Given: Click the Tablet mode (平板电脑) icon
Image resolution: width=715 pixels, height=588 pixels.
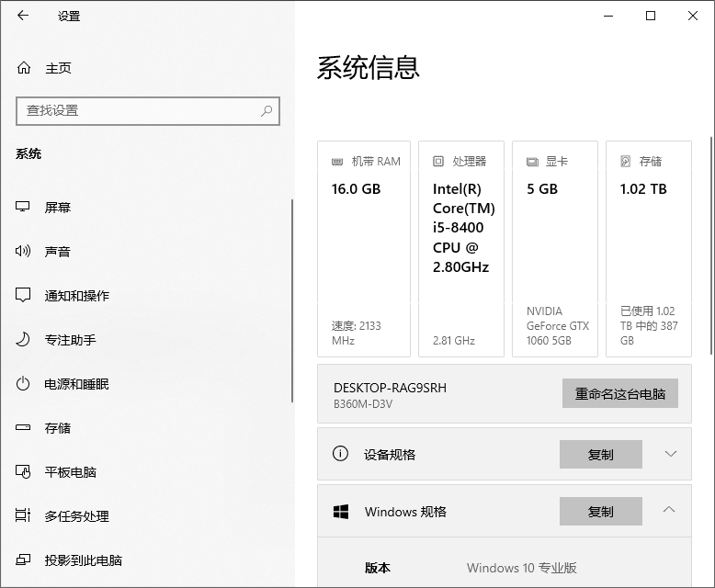Looking at the screenshot, I should click(24, 472).
